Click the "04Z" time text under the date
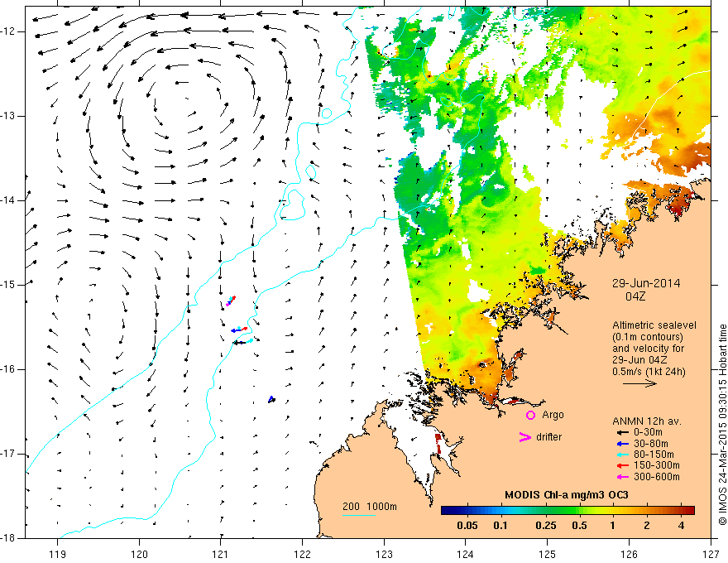Viewport: 728px width, 563px height. (635, 296)
